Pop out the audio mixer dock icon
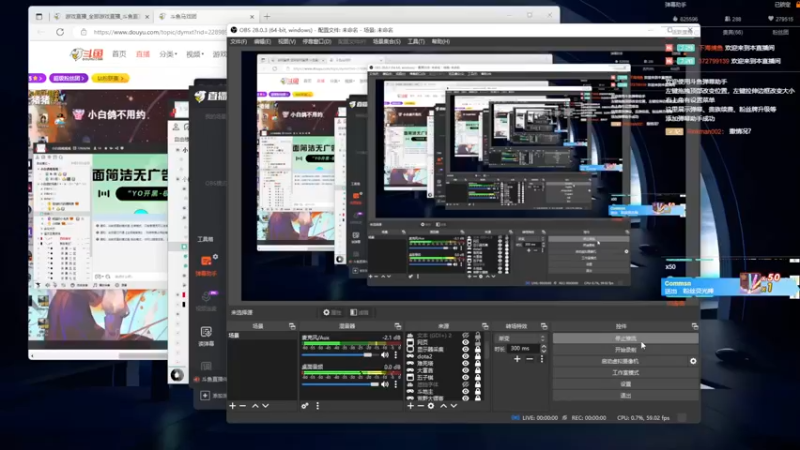The width and height of the screenshot is (800, 450). pos(397,326)
